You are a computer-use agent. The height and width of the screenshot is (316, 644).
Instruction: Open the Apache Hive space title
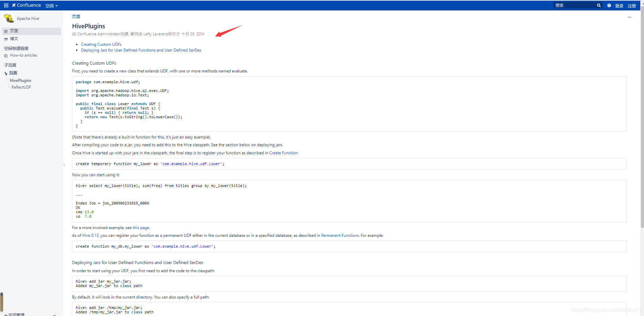[x=28, y=19]
